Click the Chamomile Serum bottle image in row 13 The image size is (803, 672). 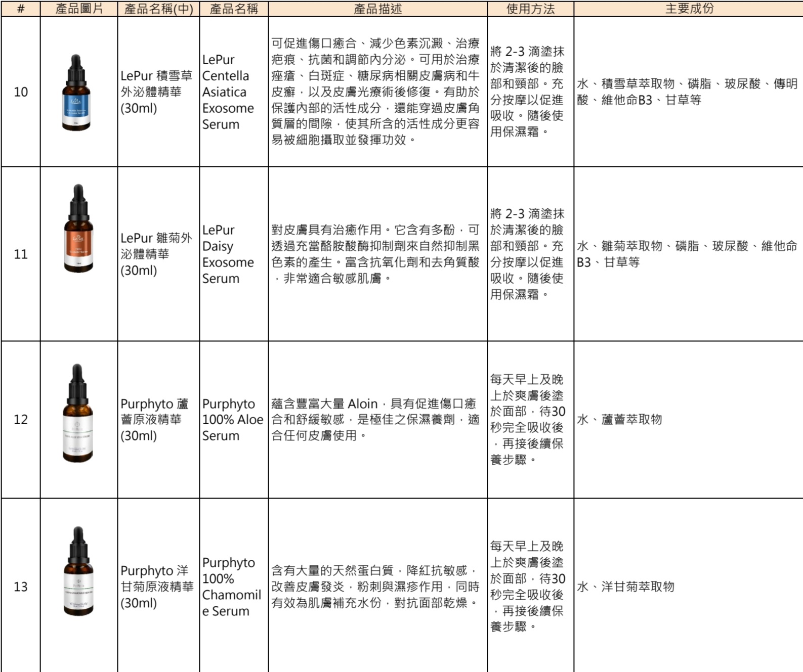(x=78, y=571)
